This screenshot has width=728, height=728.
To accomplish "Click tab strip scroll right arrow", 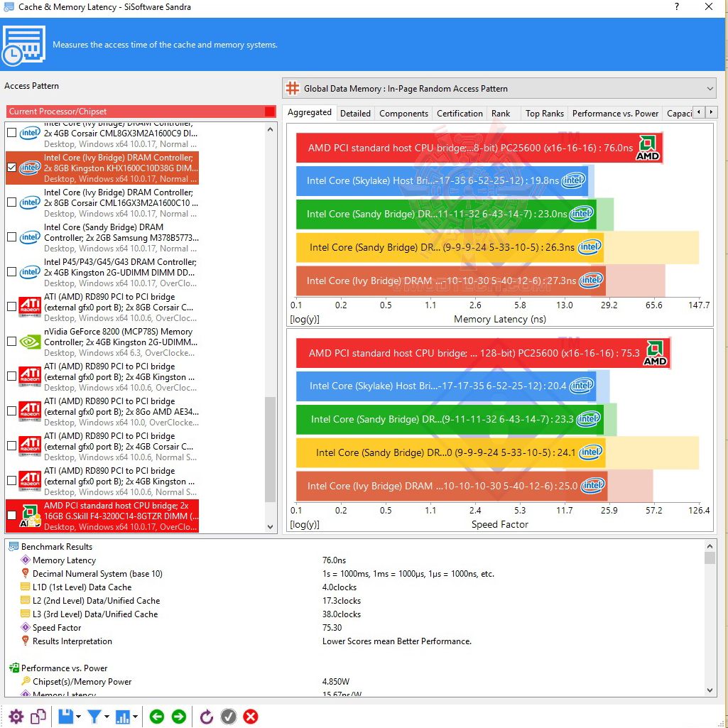I will pyautogui.click(x=711, y=112).
